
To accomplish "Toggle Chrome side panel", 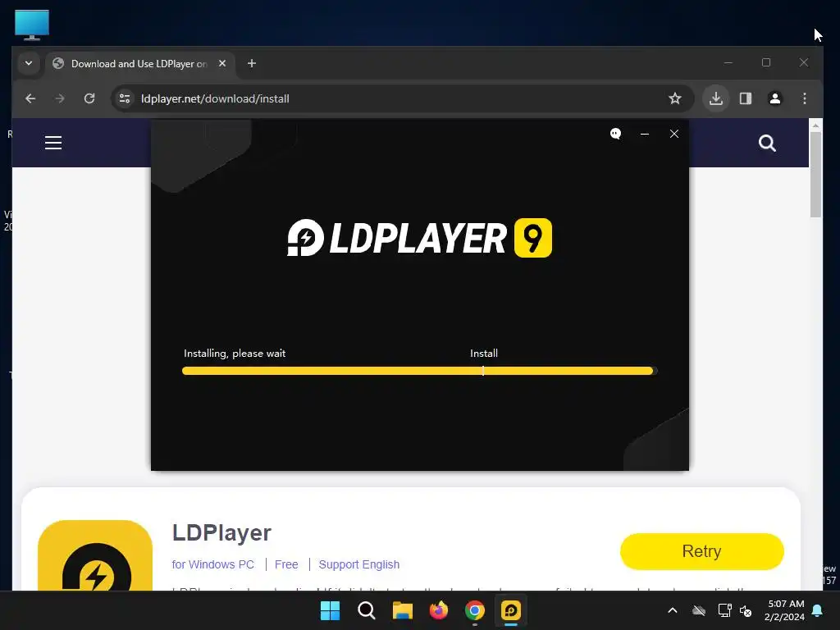I will 746,98.
